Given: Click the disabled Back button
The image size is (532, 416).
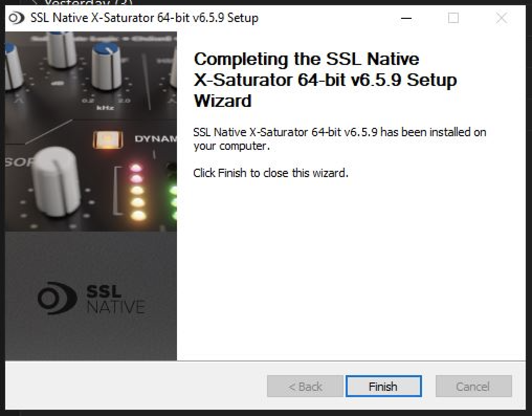Looking at the screenshot, I should tap(305, 386).
